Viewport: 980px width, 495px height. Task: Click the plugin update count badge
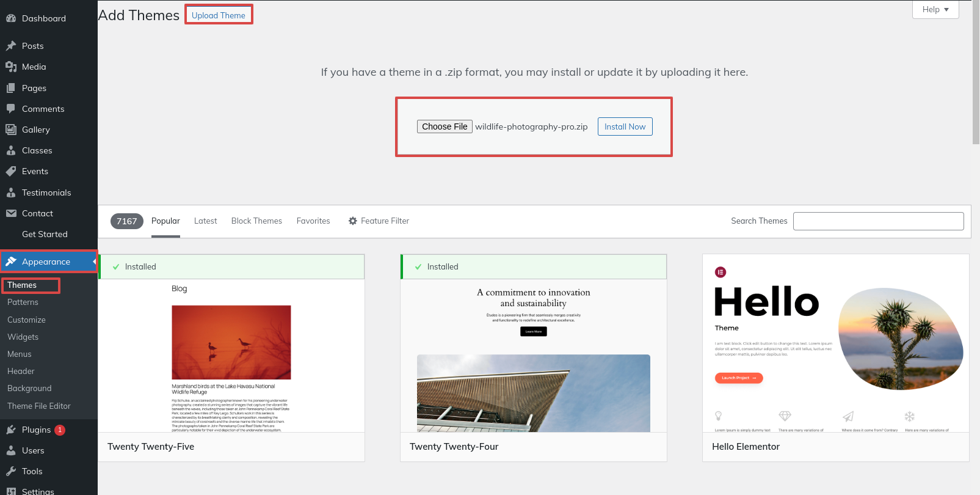click(60, 430)
